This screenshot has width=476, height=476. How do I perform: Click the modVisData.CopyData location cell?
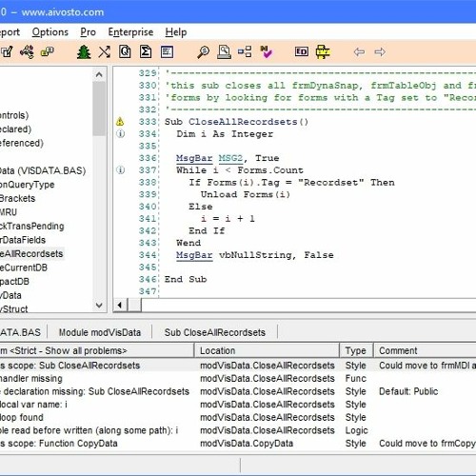(x=247, y=444)
